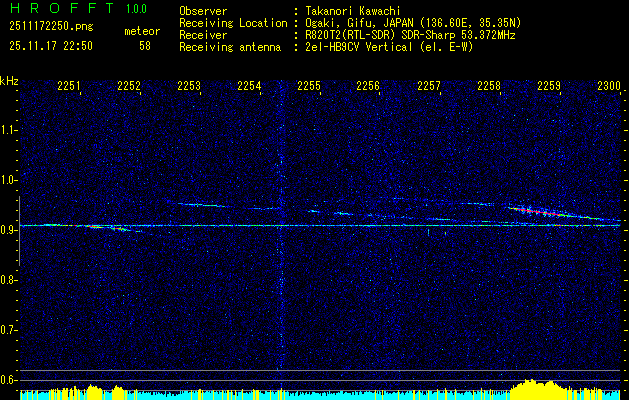Click the 2el-HB9CV Vertical antenna value

click(x=389, y=47)
